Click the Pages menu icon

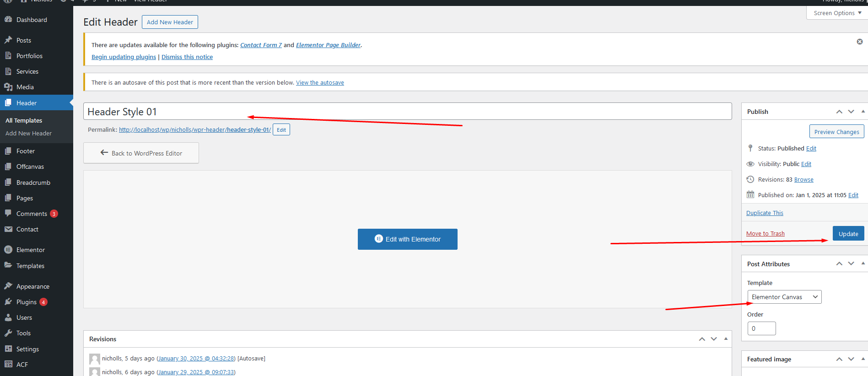pyautogui.click(x=8, y=198)
